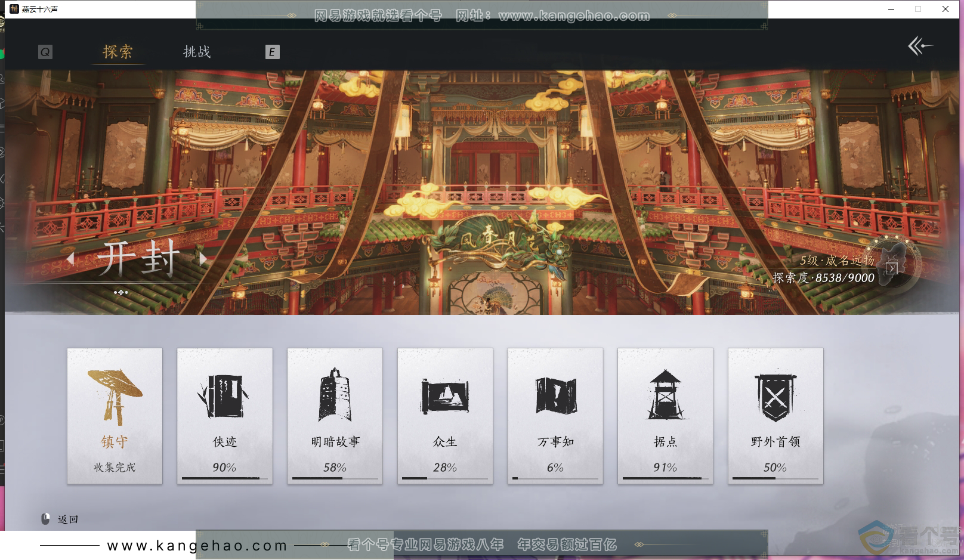964x560 pixels.
Task: Click the 野外首领 label
Action: click(x=775, y=442)
